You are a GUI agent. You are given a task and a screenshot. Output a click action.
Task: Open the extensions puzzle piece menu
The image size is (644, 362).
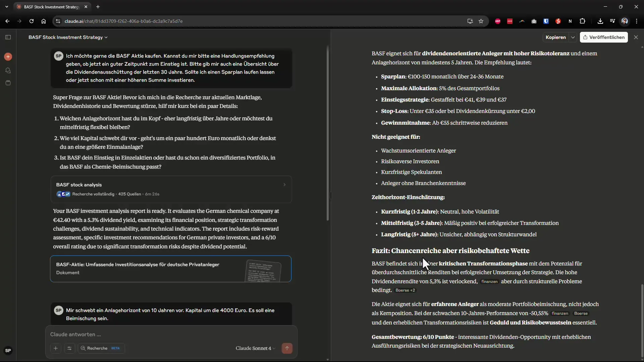583,21
